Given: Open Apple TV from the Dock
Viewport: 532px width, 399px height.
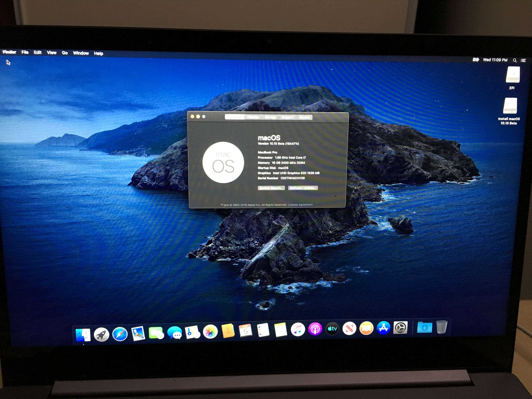Looking at the screenshot, I should click(332, 329).
